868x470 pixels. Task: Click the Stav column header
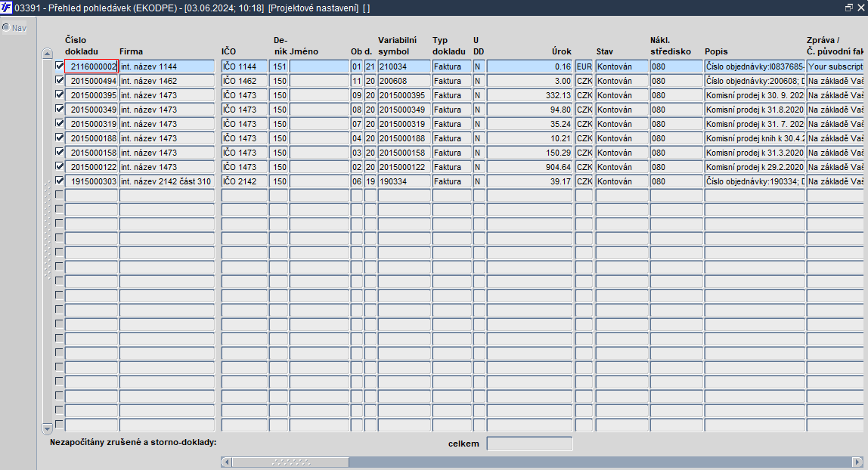click(605, 51)
